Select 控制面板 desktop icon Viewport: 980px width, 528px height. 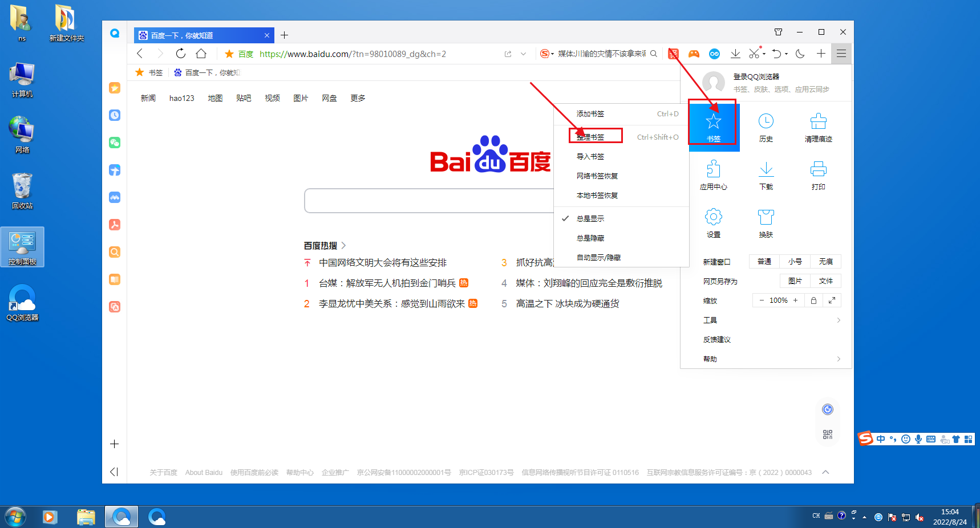coord(22,247)
